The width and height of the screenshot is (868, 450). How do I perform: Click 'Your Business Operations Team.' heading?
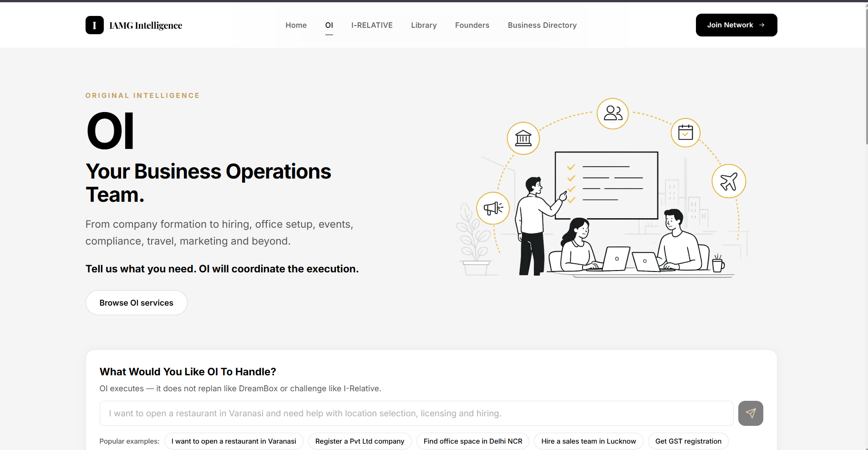[208, 183]
